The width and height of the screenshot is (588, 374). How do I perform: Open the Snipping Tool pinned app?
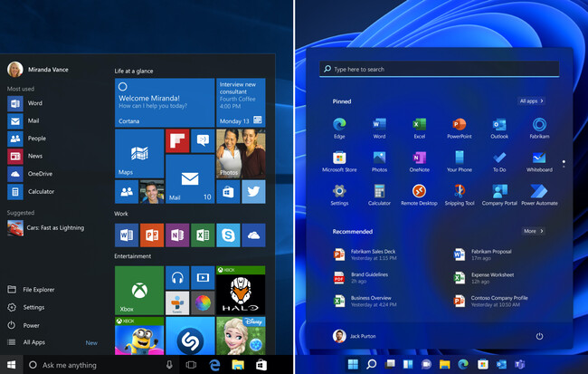459,192
